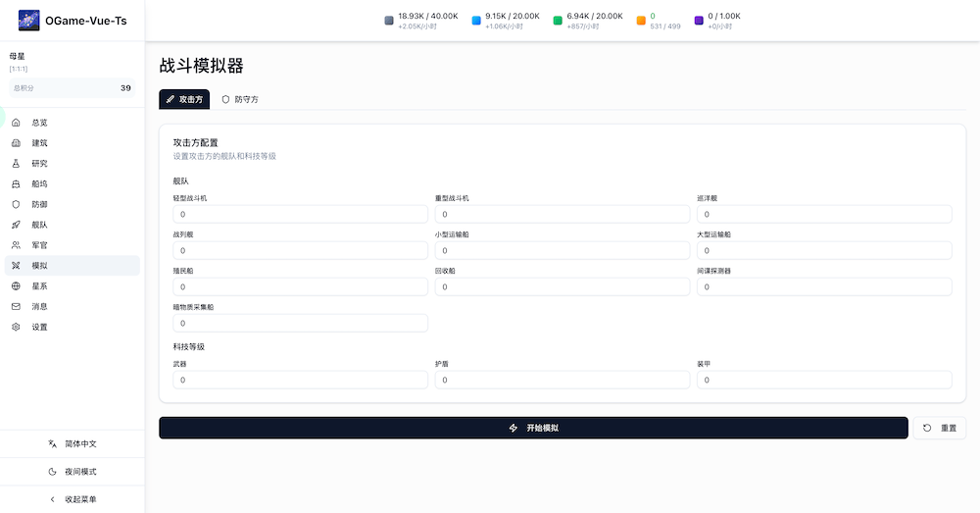Open 研究 research flask icon
Screen dimensions: 980x513
pyautogui.click(x=16, y=164)
